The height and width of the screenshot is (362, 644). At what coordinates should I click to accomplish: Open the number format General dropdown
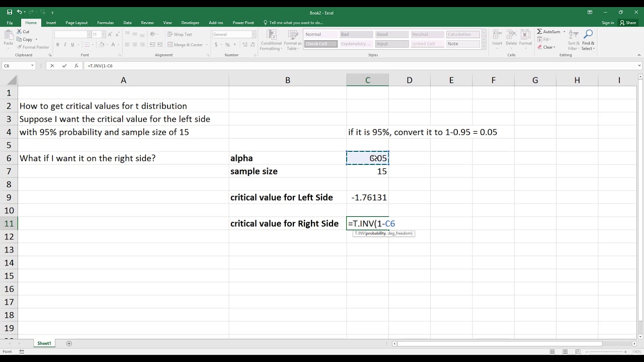[x=254, y=34]
